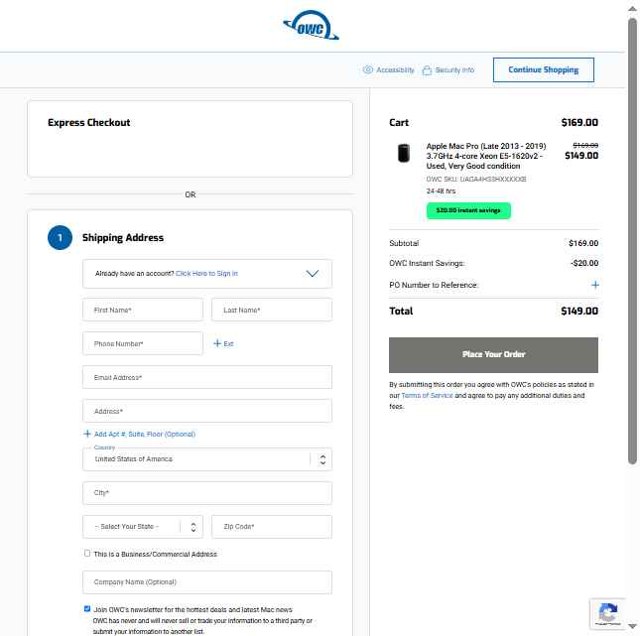Click Continue Shopping button
Screen dimensions: 640x636
(543, 70)
